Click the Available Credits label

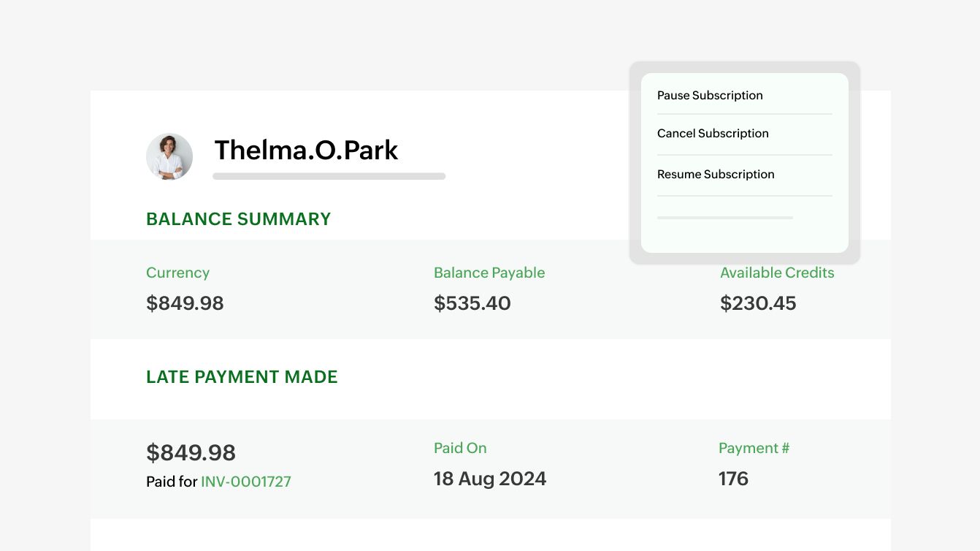[777, 273]
